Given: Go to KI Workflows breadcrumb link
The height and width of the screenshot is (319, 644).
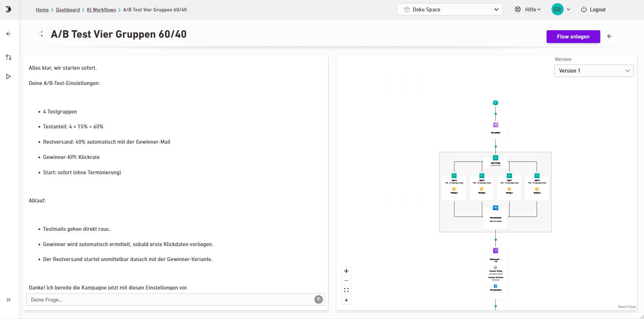Looking at the screenshot, I should [x=101, y=10].
